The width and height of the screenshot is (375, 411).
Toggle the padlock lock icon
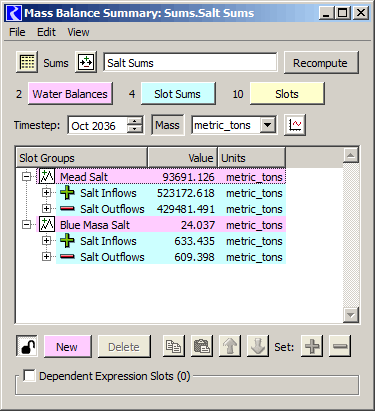[x=27, y=346]
